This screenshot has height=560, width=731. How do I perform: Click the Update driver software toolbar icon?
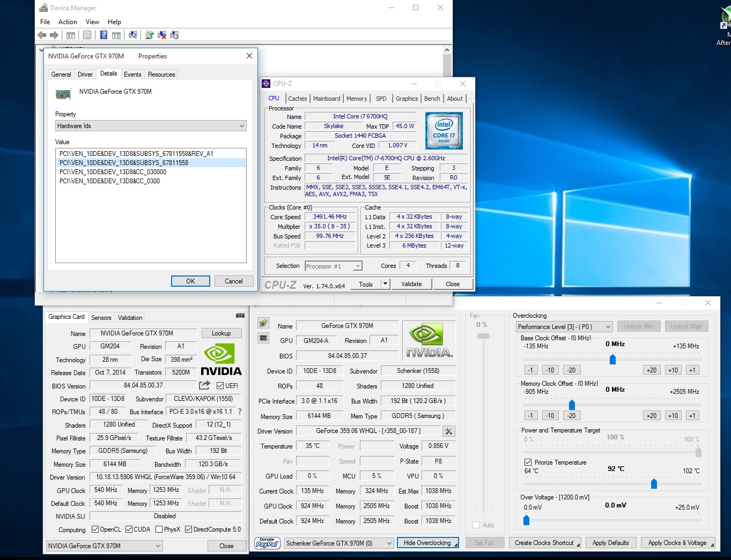[x=150, y=35]
